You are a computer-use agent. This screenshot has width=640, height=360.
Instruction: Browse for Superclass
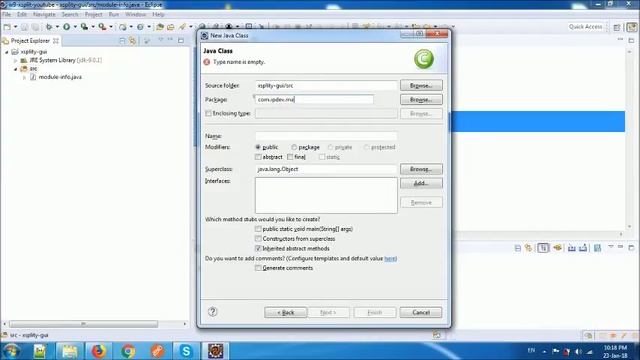click(421, 169)
